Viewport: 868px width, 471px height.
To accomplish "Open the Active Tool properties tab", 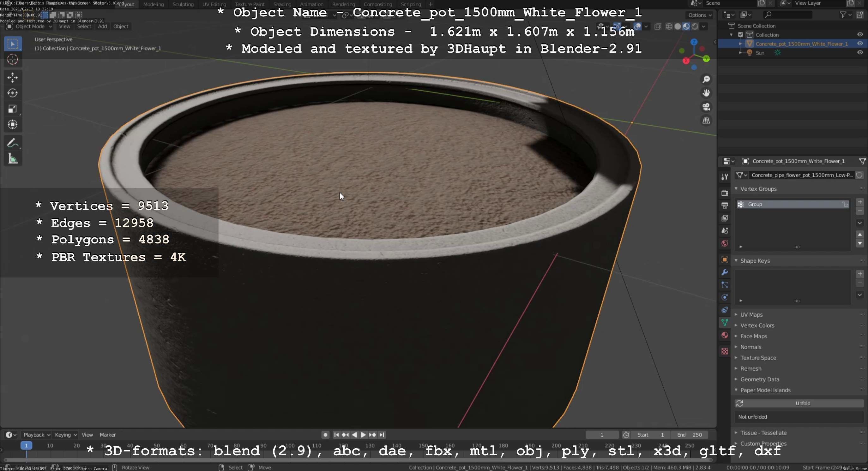I will coord(725,177).
